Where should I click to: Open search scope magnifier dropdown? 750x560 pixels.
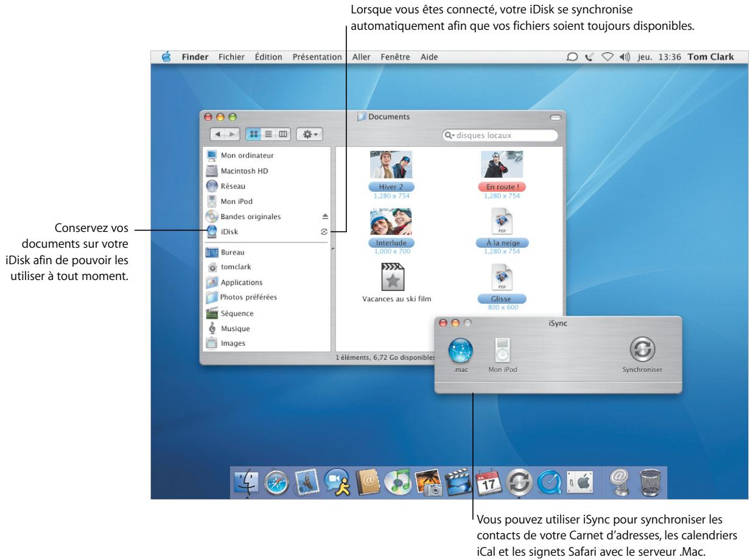click(x=450, y=135)
